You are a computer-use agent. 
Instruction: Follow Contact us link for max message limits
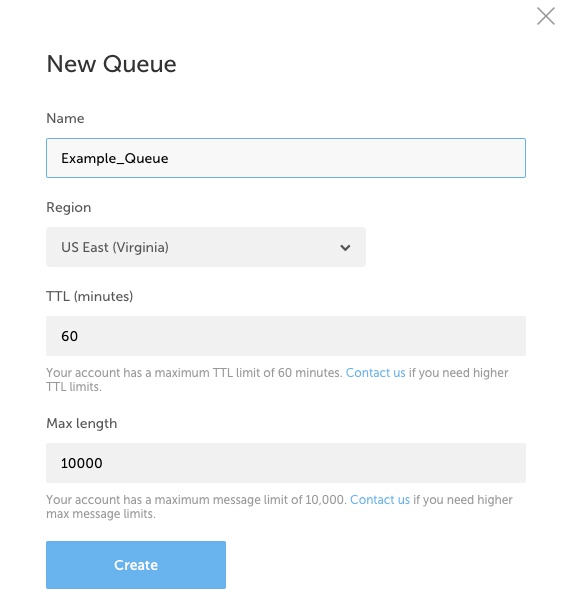pos(380,500)
